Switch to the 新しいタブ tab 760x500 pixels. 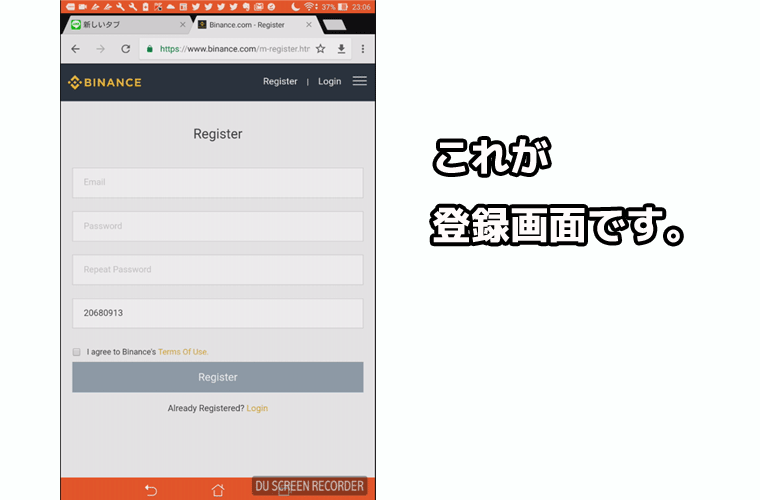coord(127,24)
